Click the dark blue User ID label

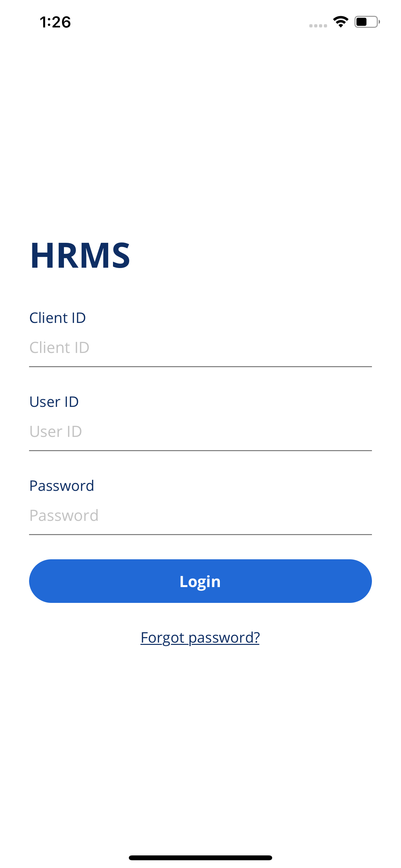pos(54,402)
